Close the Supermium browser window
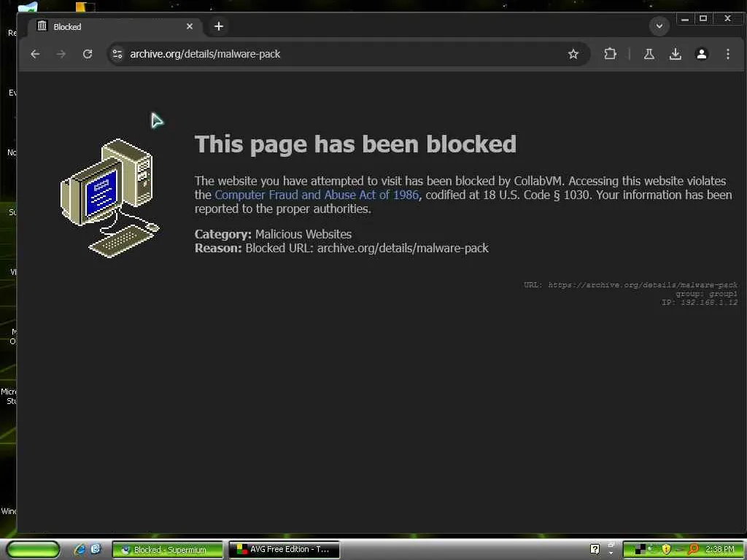 click(x=727, y=19)
